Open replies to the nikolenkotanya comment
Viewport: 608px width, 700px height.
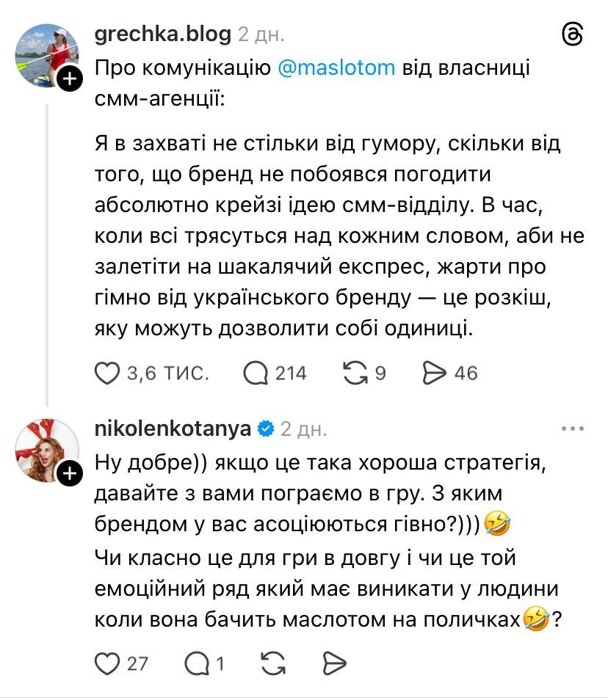[x=197, y=663]
